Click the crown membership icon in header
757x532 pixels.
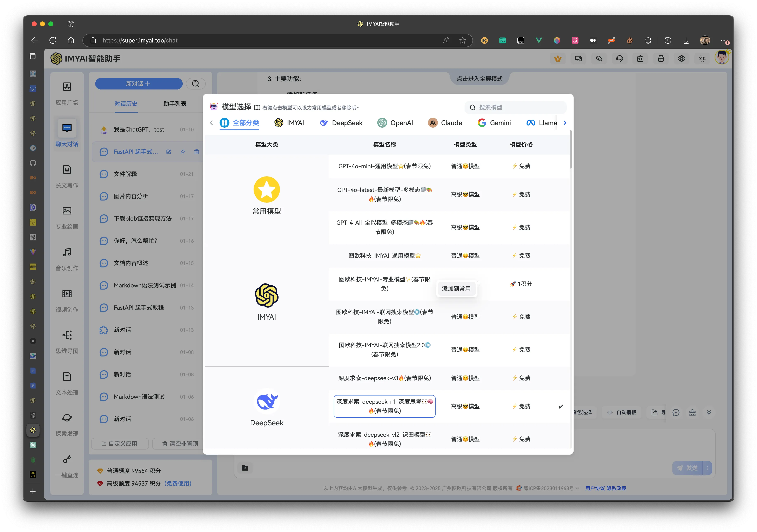(x=557, y=59)
